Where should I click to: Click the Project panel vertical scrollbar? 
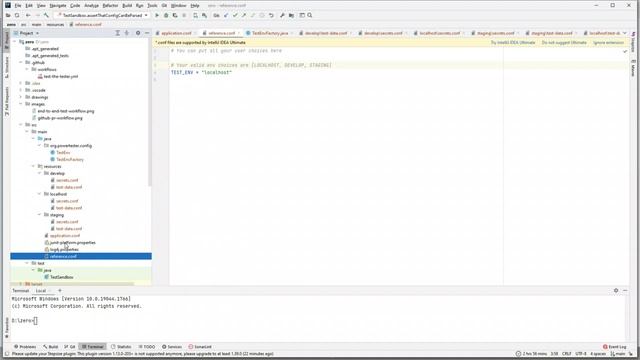pyautogui.click(x=149, y=112)
